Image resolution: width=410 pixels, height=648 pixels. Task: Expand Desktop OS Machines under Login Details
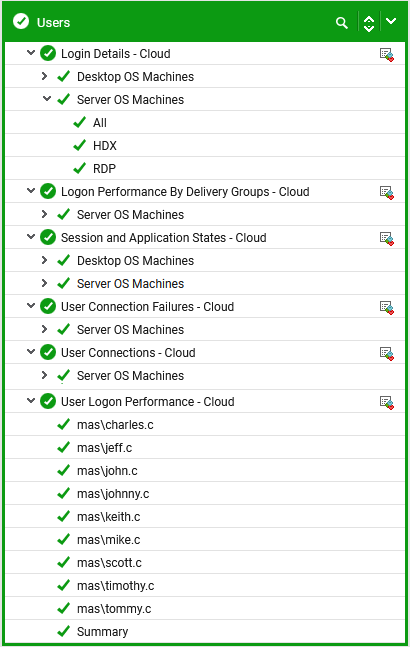pyautogui.click(x=44, y=76)
